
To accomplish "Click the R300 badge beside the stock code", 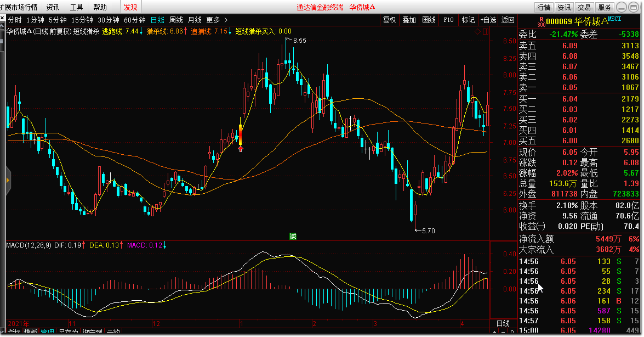I will pyautogui.click(x=541, y=22).
